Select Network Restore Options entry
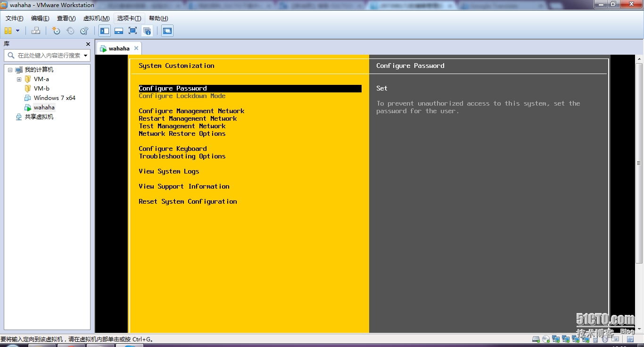This screenshot has height=347, width=644. tap(182, 134)
